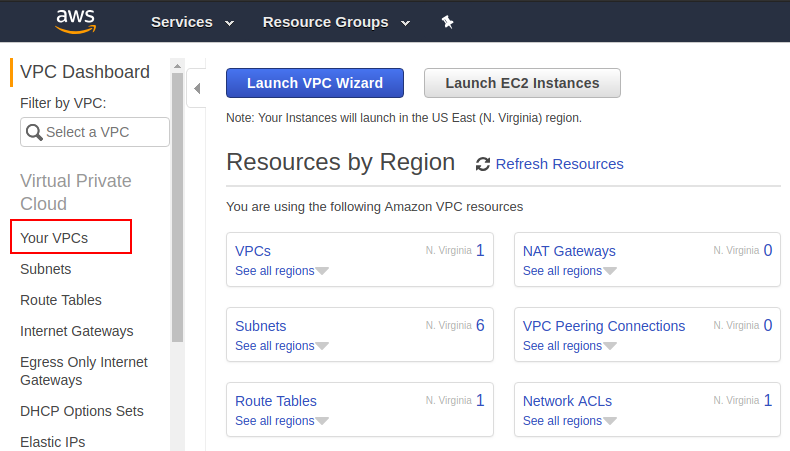Viewport: 790px width, 451px height.
Task: Collapse sidebar using left arrow handle
Action: point(196,89)
